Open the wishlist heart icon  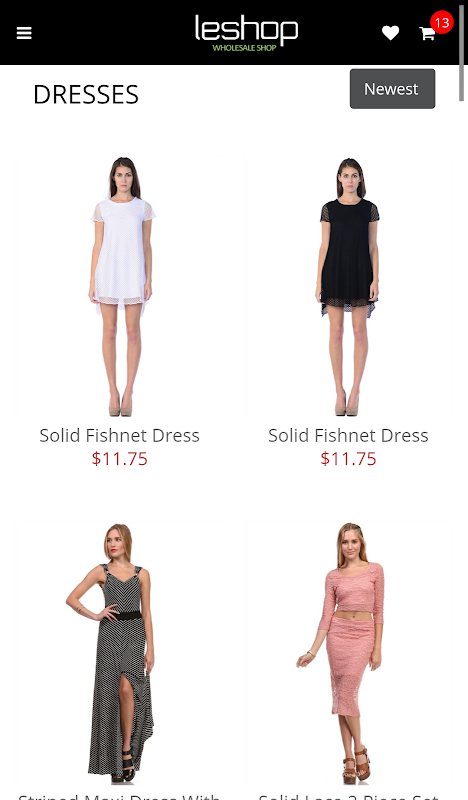point(390,33)
